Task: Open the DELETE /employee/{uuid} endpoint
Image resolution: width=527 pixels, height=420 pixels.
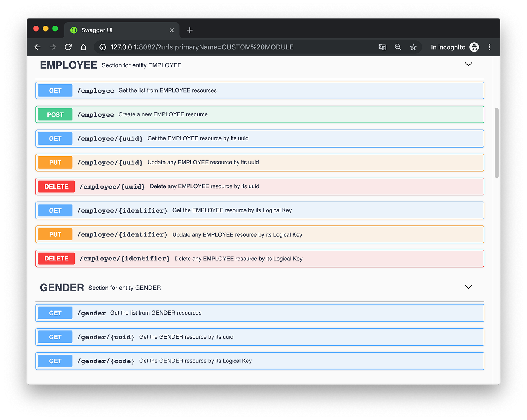Action: (x=260, y=186)
